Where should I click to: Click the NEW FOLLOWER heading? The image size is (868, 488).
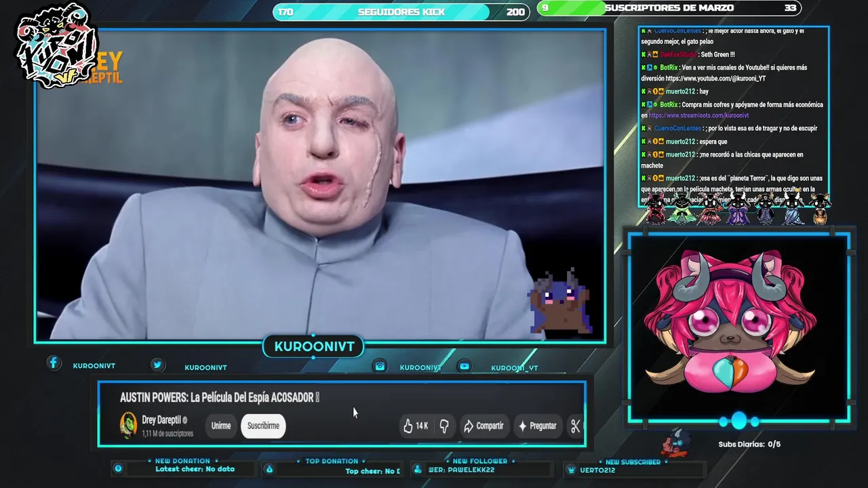480,461
